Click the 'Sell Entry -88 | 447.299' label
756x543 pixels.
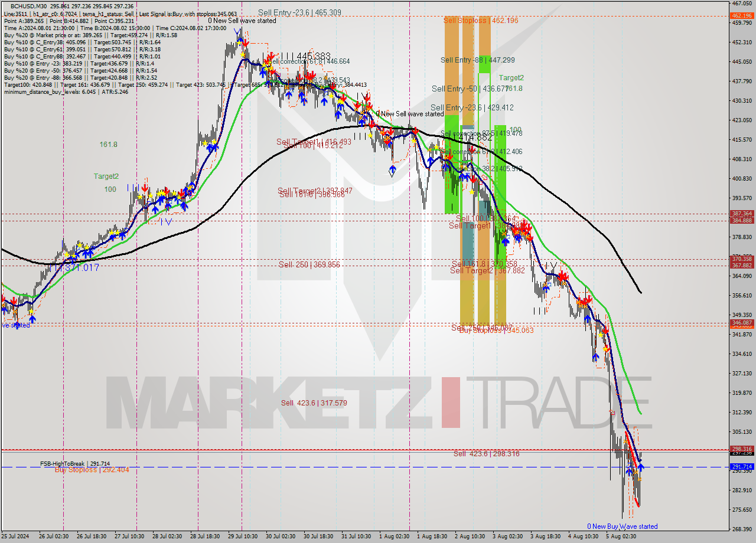477,60
